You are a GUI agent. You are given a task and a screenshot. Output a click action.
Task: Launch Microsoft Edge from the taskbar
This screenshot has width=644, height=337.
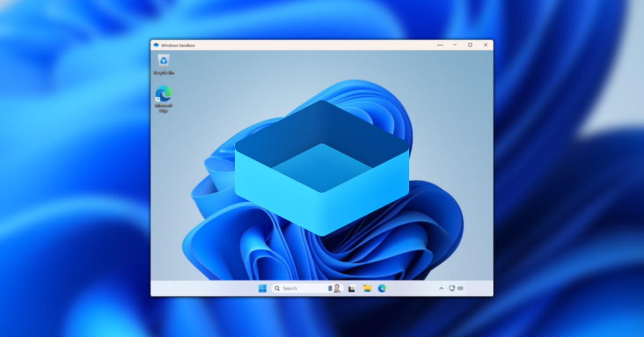click(382, 288)
